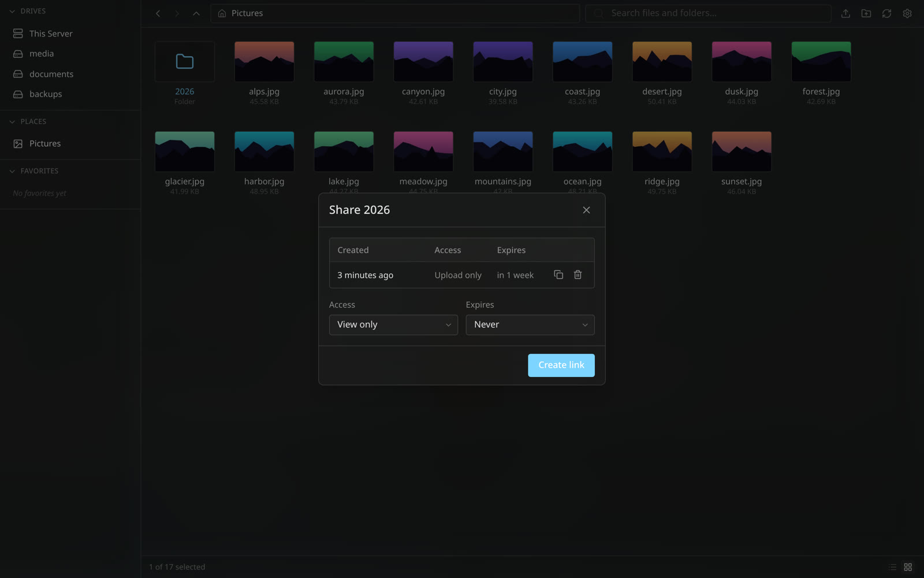924x578 pixels.
Task: Click the Create link button
Action: coord(561,365)
